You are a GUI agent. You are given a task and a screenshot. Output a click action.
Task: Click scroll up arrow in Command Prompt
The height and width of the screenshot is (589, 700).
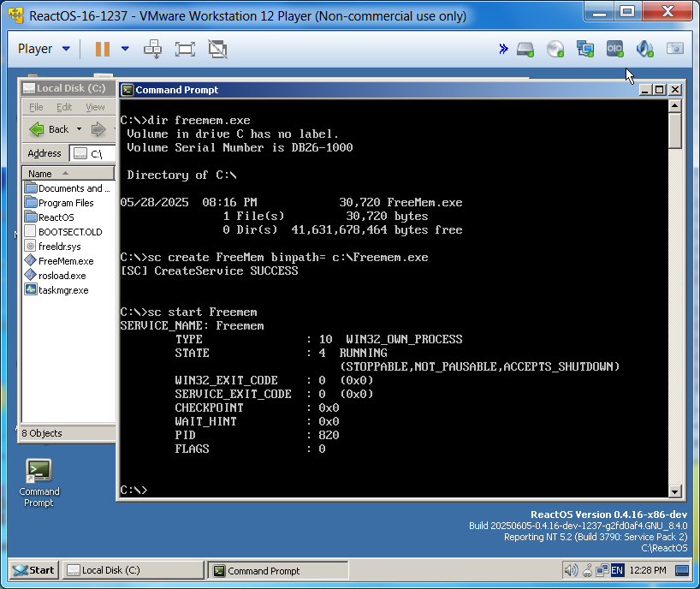[x=674, y=106]
